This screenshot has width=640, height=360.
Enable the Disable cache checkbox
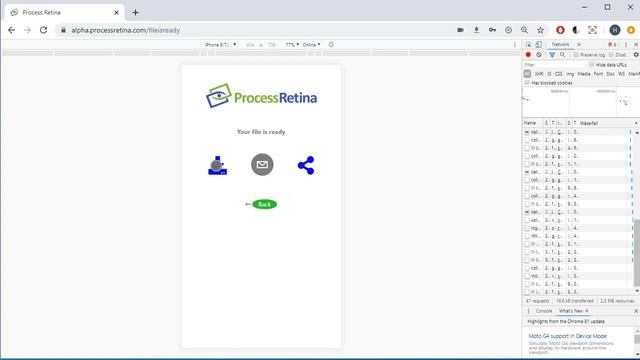tap(611, 55)
